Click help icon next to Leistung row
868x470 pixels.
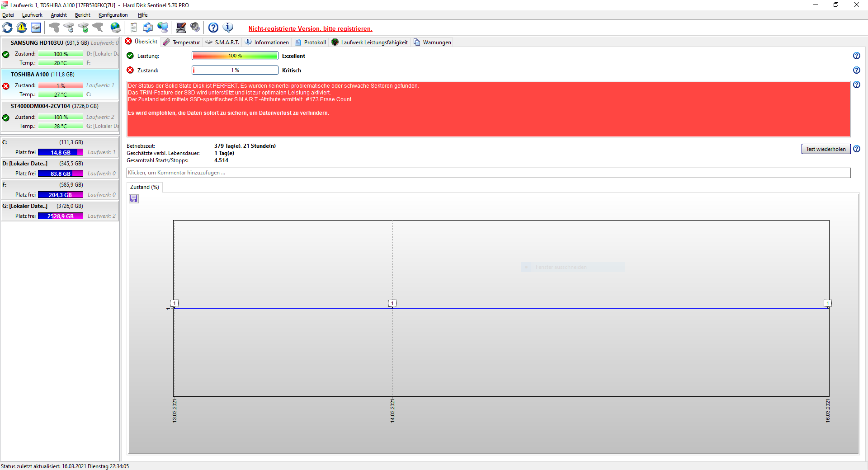(x=857, y=56)
